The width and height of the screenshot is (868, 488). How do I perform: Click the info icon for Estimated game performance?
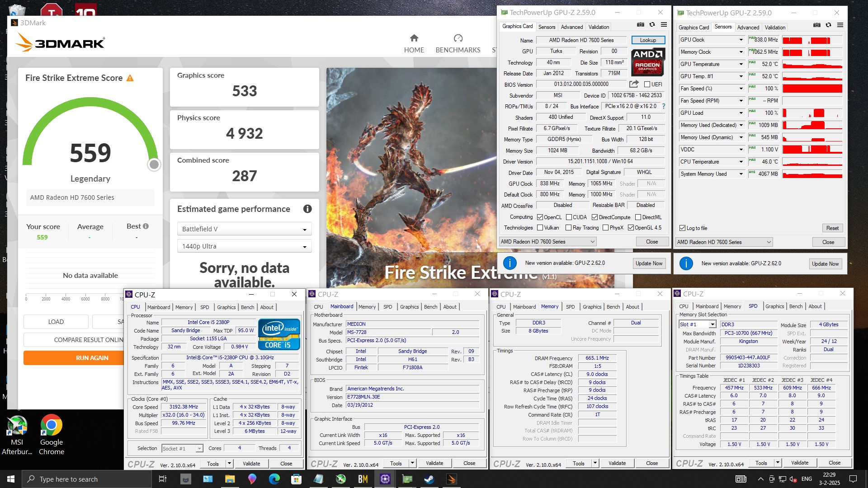[307, 209]
